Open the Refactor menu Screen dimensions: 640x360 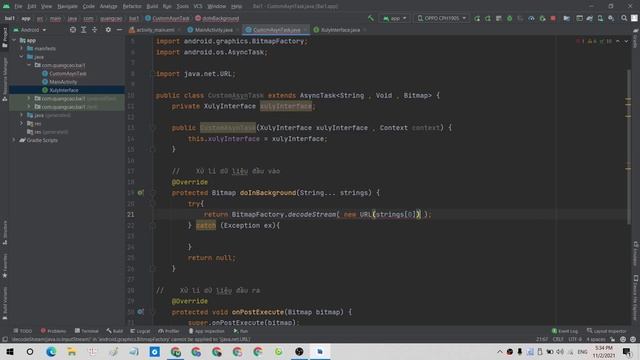(132, 7)
